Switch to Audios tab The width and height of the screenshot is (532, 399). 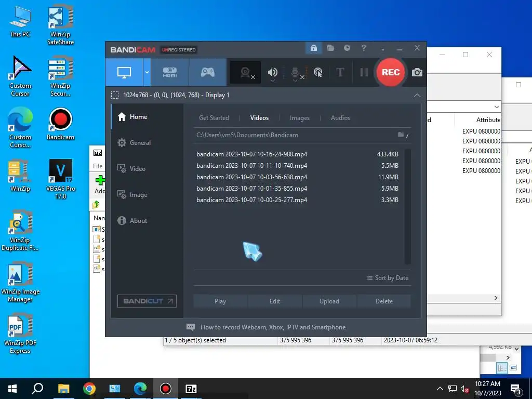340,118
